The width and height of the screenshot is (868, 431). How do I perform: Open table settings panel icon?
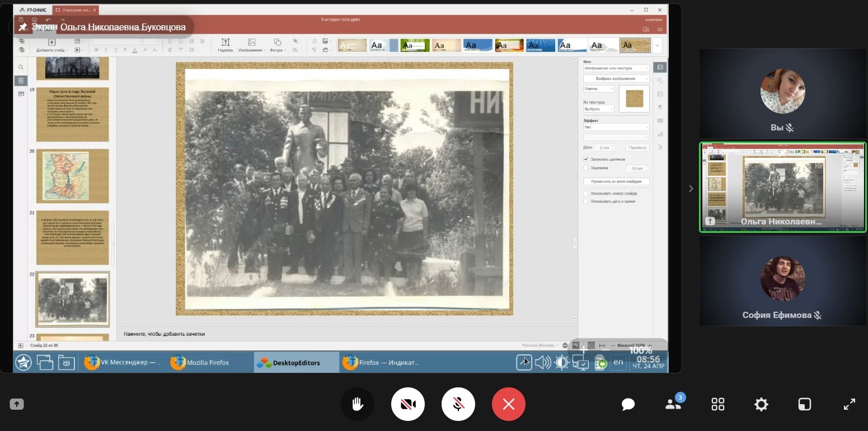tap(660, 121)
